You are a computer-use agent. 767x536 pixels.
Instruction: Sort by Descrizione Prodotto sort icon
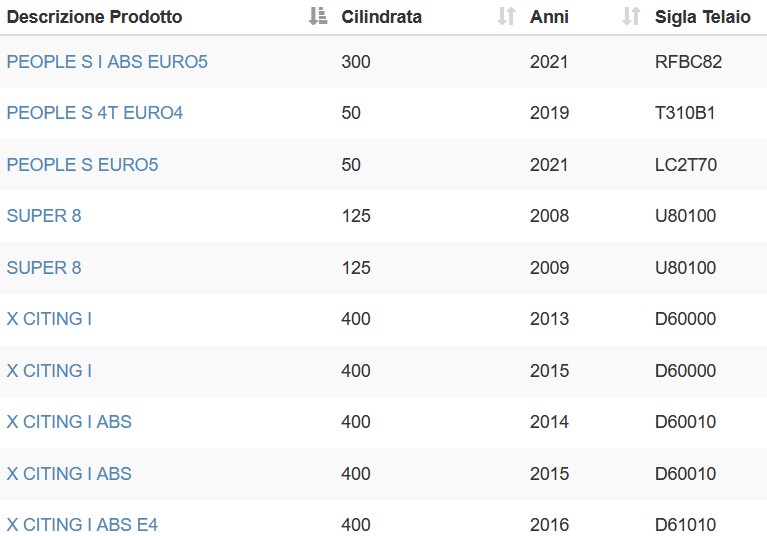click(318, 17)
